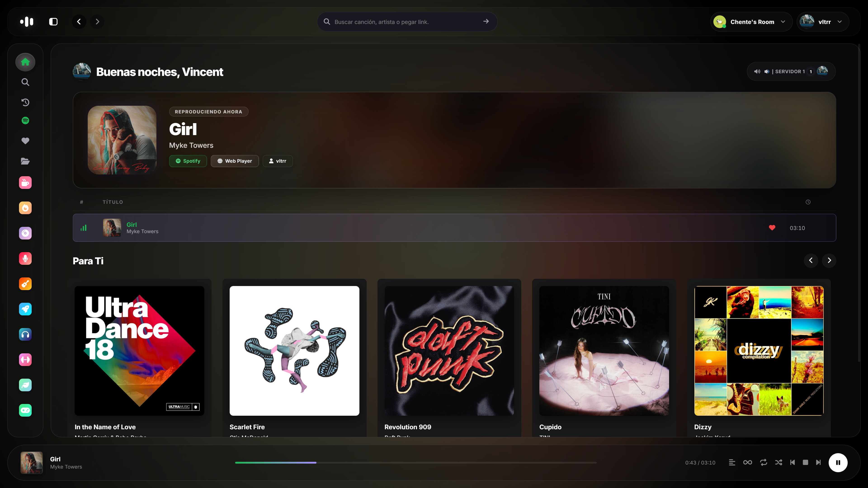Pause playback with the white button

point(838,463)
